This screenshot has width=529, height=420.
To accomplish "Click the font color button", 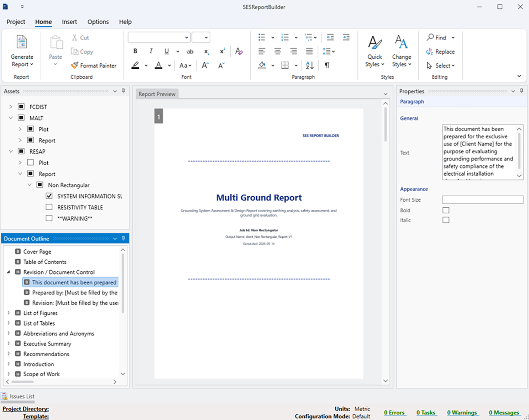I will click(x=159, y=65).
